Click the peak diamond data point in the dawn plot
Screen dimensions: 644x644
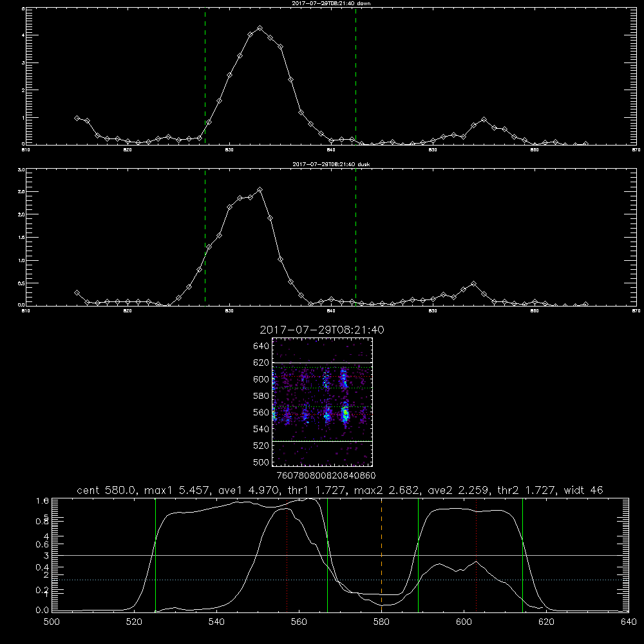point(260,28)
